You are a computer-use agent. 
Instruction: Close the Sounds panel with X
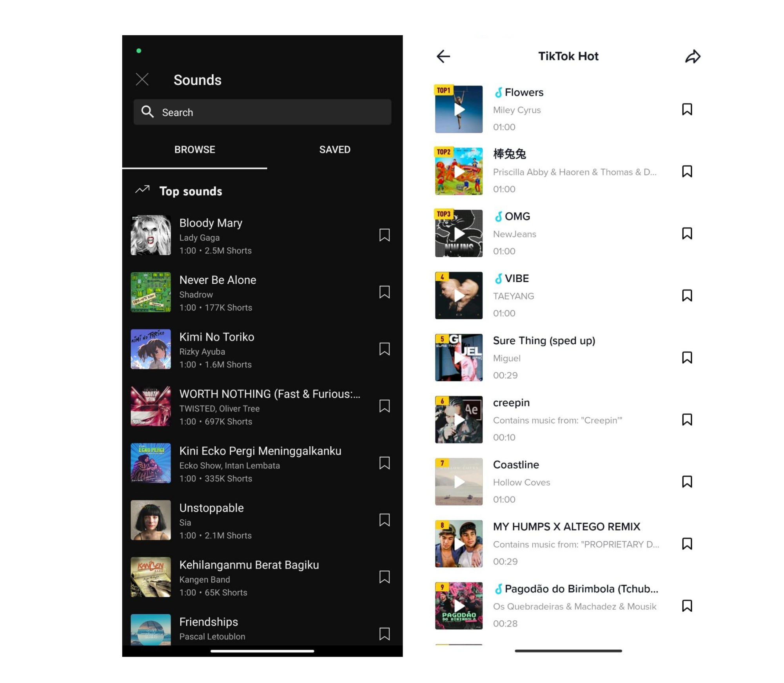click(x=142, y=80)
